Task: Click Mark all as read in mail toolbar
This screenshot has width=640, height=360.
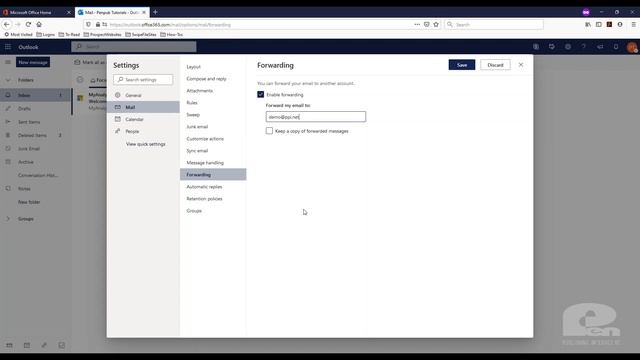Action: [90, 62]
